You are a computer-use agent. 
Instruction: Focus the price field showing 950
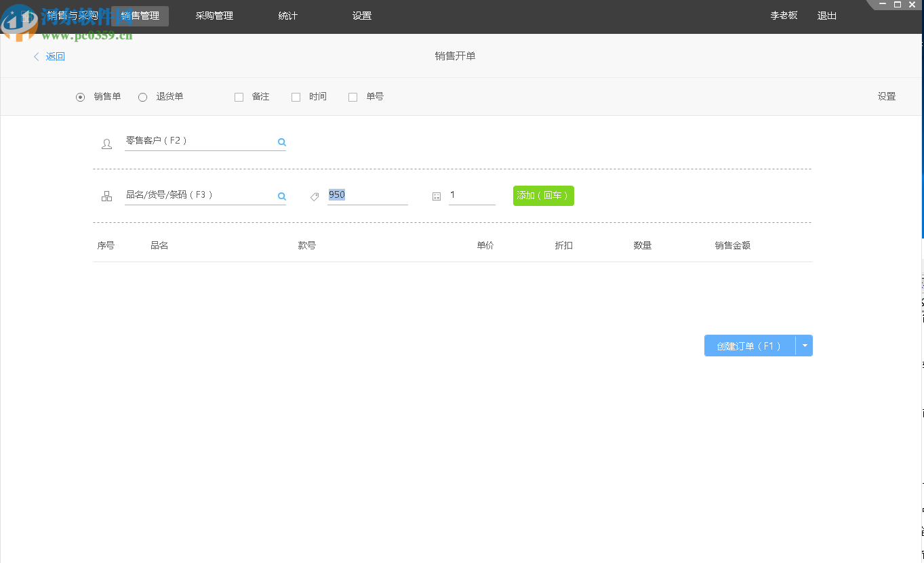(367, 195)
